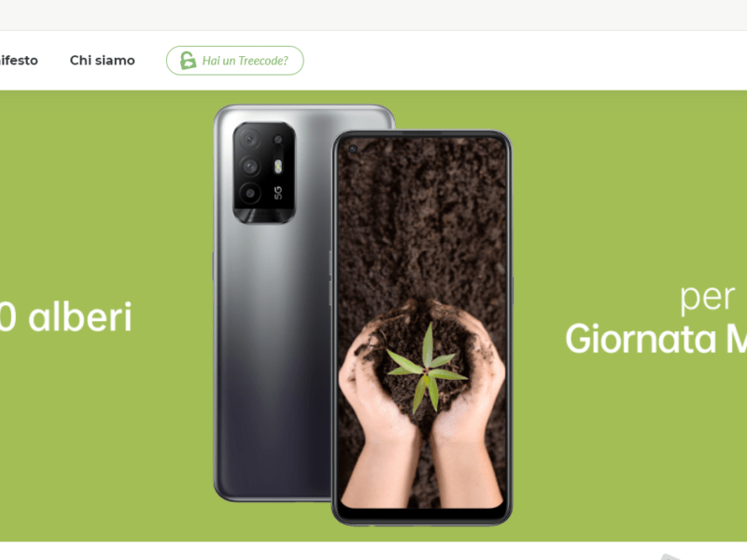747x560 pixels.
Task: Click the green padlock Treecode icon
Action: 188,61
